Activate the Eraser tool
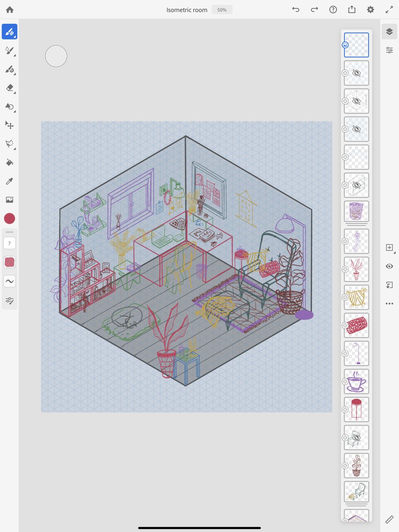399x532 pixels. click(10, 88)
